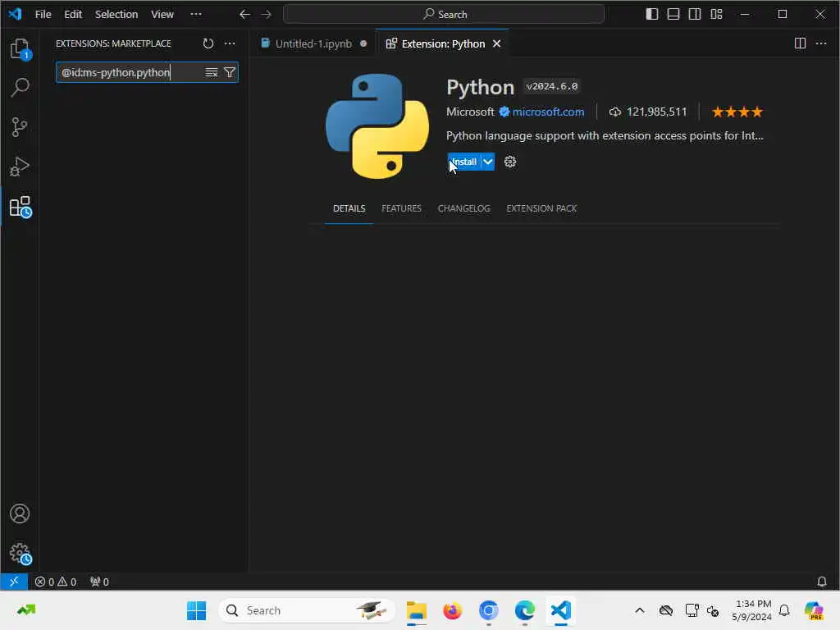Viewport: 840px width, 630px height.
Task: Launch Firefox from the taskbar
Action: 453,610
